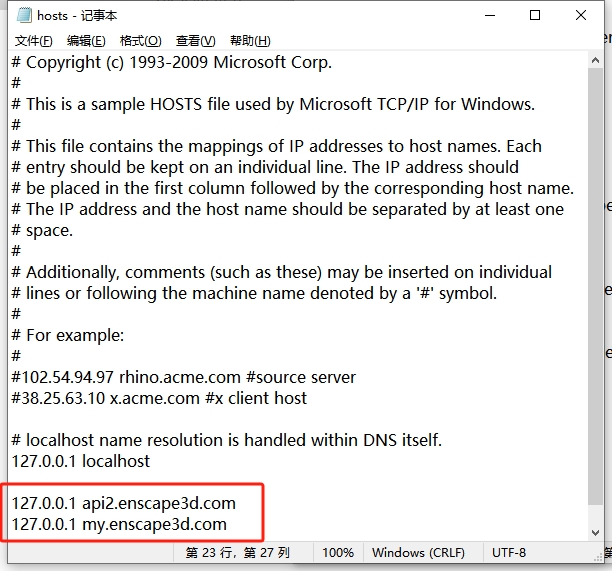Screen dimensions: 612x571
Task: Open the 编辑(E) menu
Action: (86, 41)
